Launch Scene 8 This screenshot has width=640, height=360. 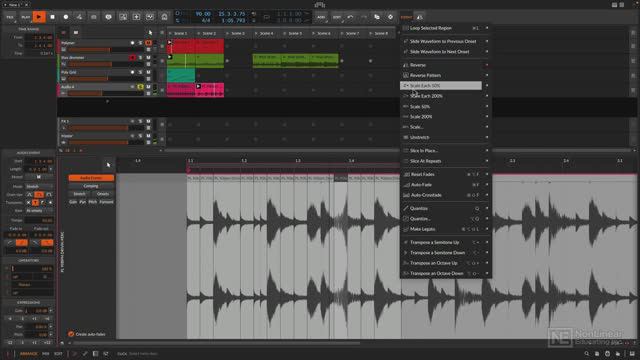(x=371, y=33)
